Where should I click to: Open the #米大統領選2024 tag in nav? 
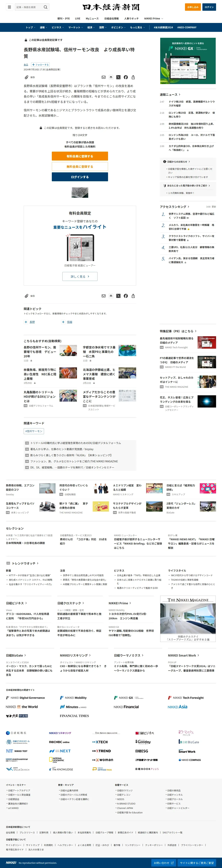click(x=163, y=28)
